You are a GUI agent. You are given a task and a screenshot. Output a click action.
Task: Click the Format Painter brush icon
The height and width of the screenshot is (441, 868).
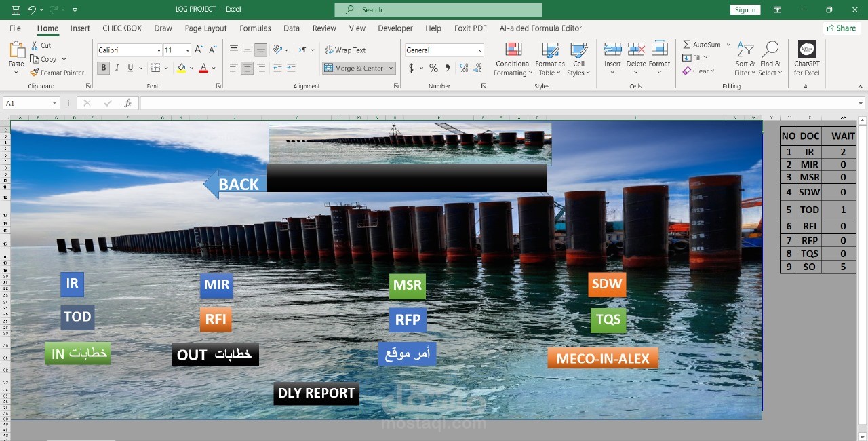click(x=35, y=73)
